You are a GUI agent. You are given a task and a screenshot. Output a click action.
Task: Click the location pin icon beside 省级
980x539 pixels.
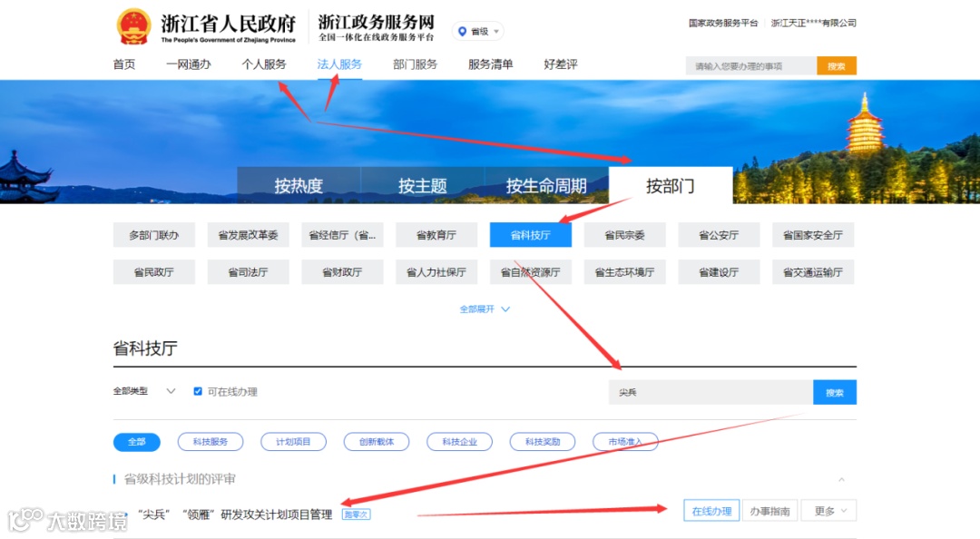point(463,31)
